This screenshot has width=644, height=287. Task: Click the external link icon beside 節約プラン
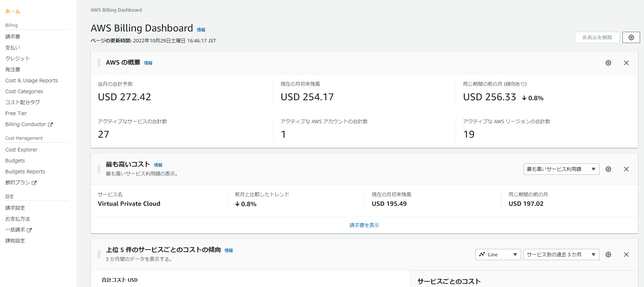(x=34, y=183)
